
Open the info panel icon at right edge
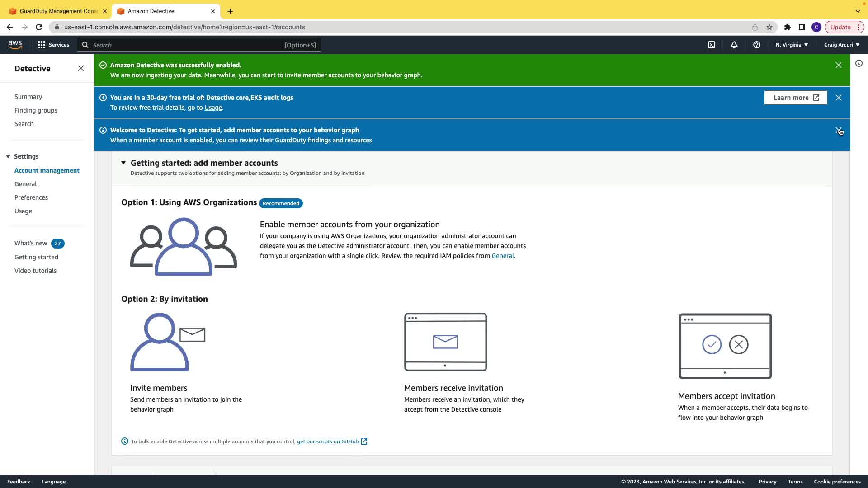(859, 64)
